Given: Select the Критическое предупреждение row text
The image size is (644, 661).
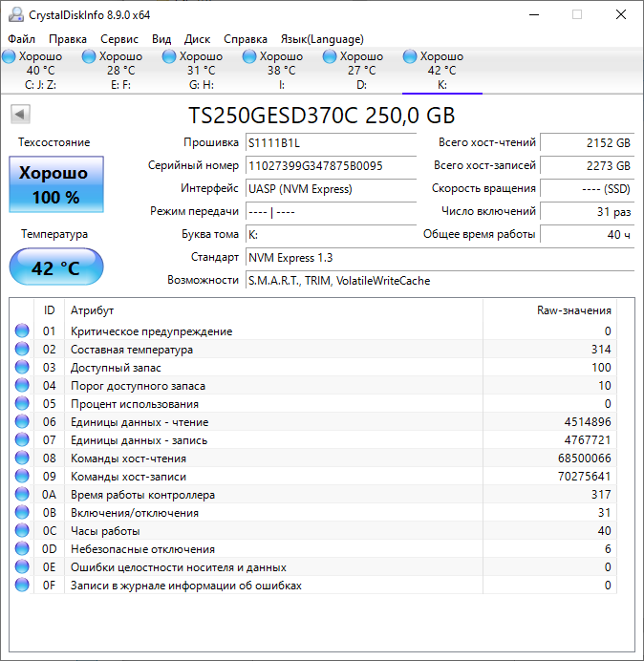Looking at the screenshot, I should [151, 331].
